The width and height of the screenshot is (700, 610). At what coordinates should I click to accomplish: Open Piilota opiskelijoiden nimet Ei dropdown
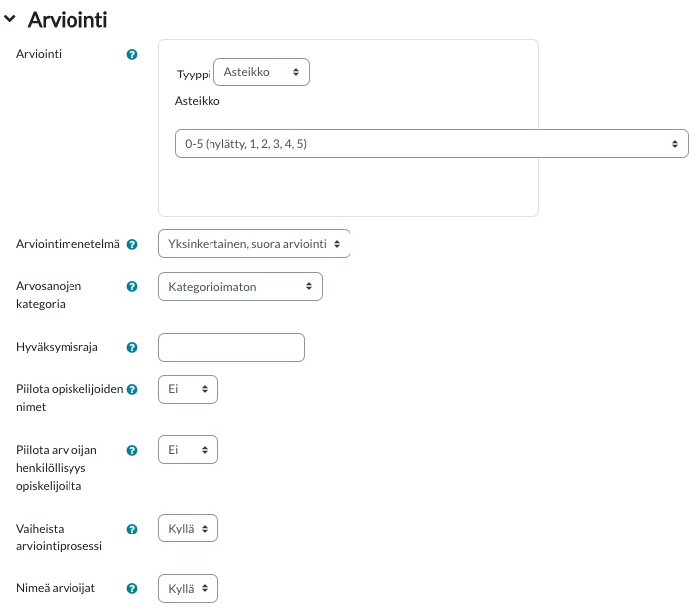[x=188, y=389]
